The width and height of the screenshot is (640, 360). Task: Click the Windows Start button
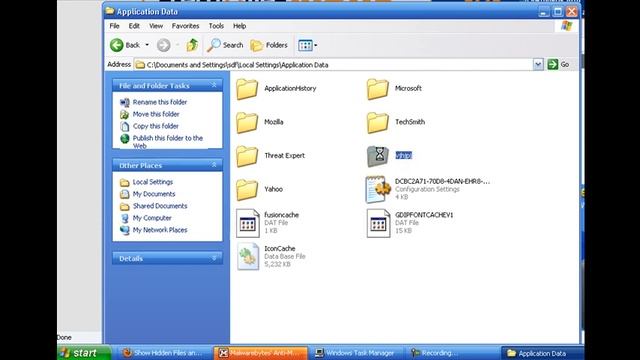(84, 353)
